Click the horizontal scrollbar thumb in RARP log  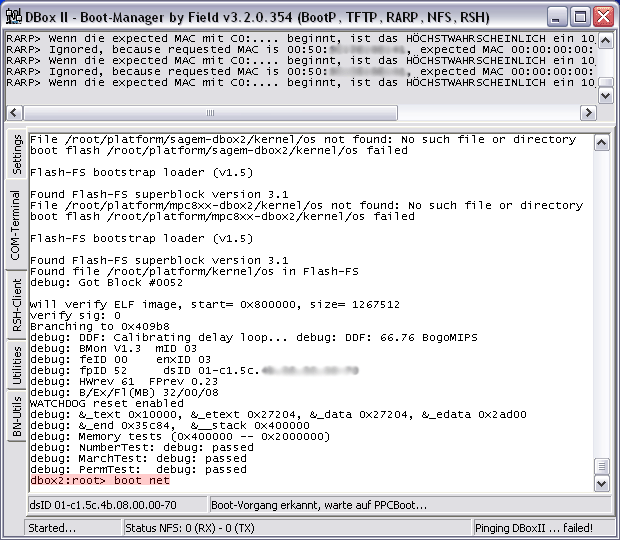[x=210, y=113]
